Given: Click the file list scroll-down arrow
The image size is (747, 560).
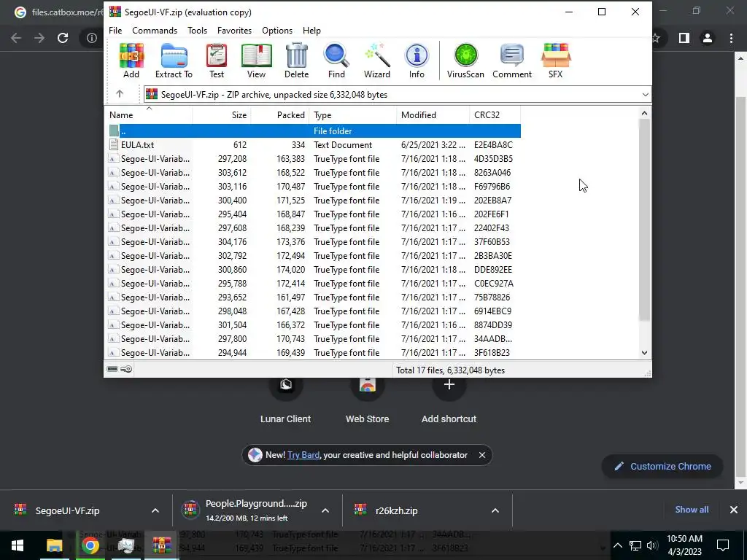Looking at the screenshot, I should (x=644, y=353).
